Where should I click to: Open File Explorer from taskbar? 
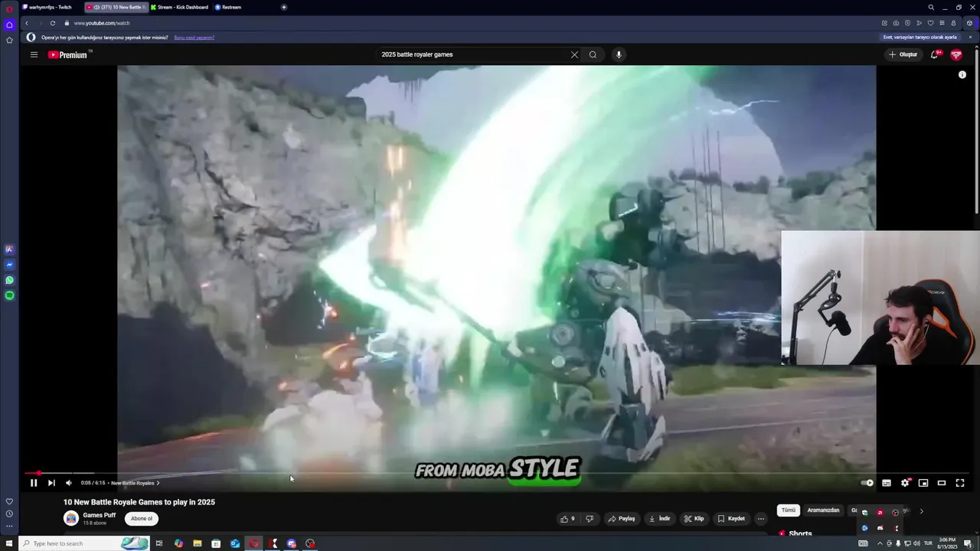(197, 543)
